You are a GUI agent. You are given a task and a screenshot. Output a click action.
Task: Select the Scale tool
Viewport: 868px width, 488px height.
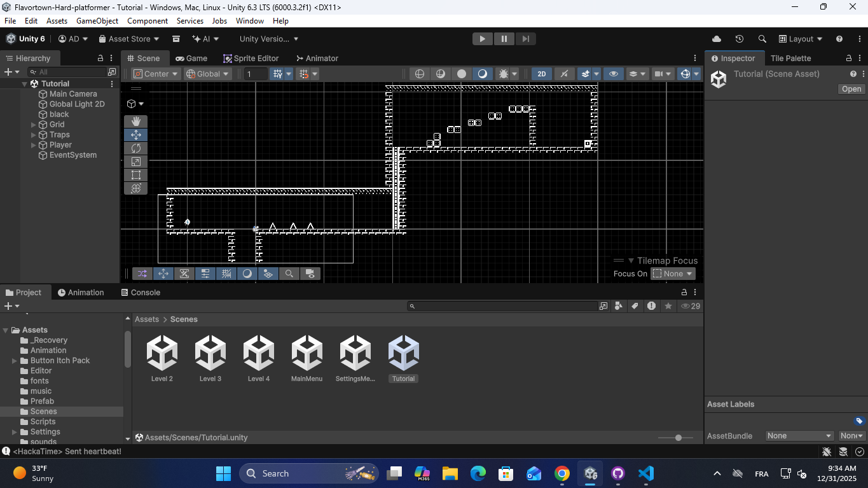[x=136, y=162]
